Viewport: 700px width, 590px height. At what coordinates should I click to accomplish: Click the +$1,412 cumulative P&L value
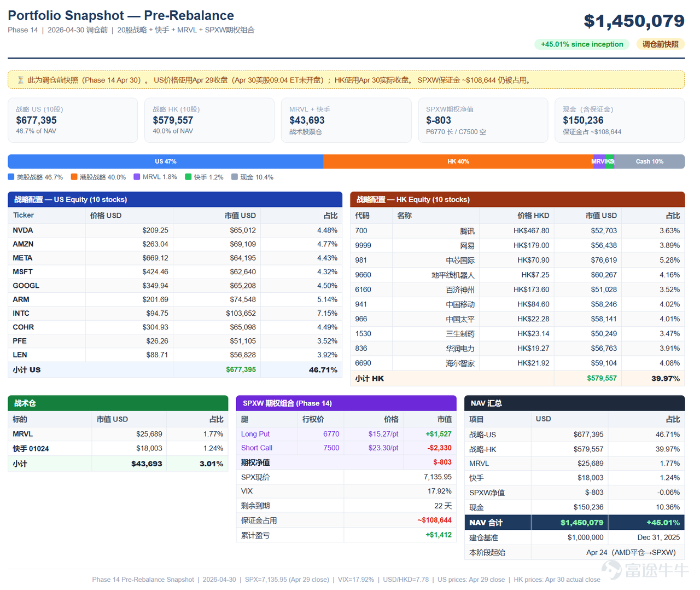[x=439, y=535]
